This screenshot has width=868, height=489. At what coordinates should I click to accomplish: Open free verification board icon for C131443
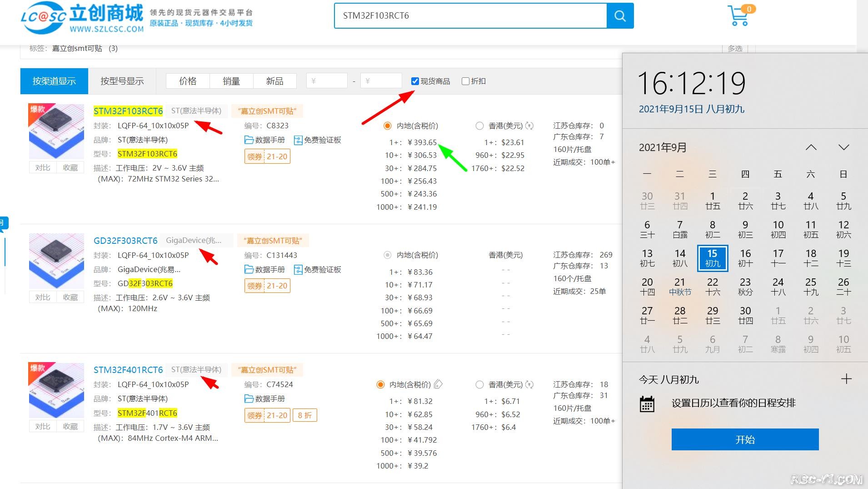point(298,269)
